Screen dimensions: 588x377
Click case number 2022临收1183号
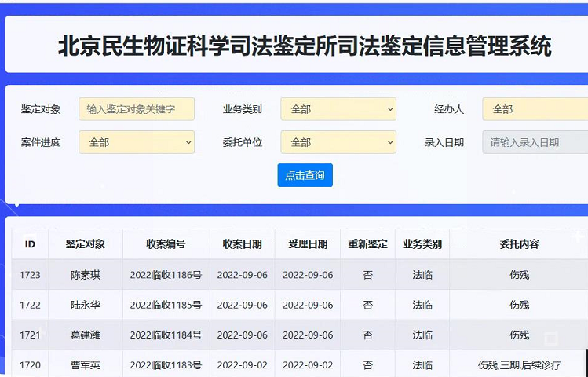pos(166,364)
